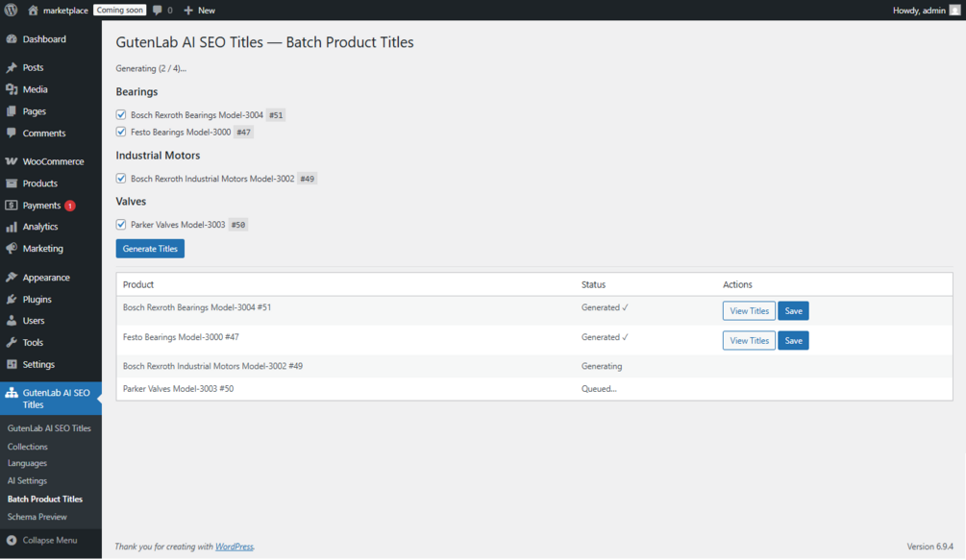966x560 pixels.
Task: Uncheck Festo Bearings Model-3000 checkbox
Action: click(x=121, y=132)
